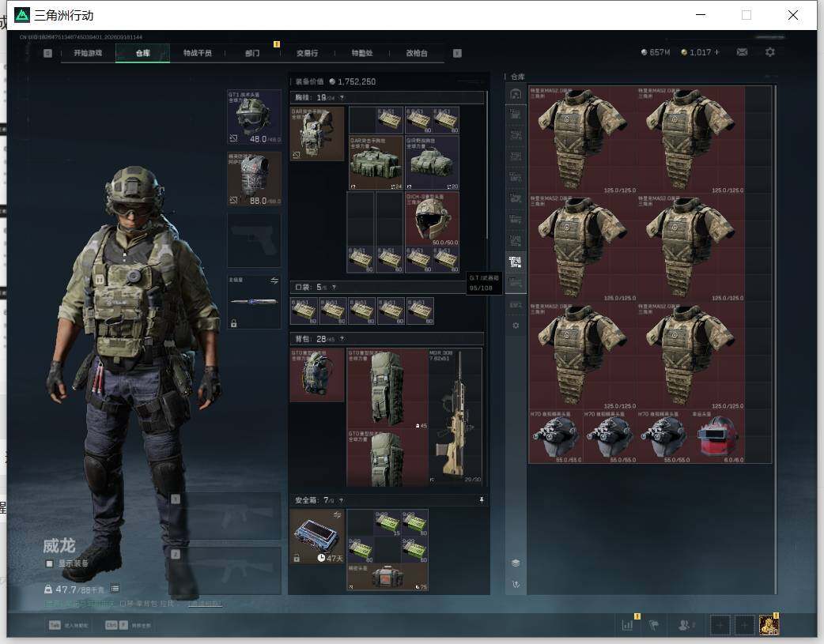
Task: Click previous-tab key icon left of 开始游戏
Action: click(x=47, y=53)
